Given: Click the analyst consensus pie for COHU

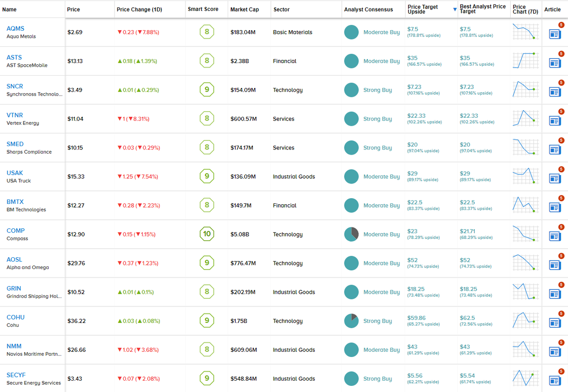Looking at the screenshot, I should point(351,321).
